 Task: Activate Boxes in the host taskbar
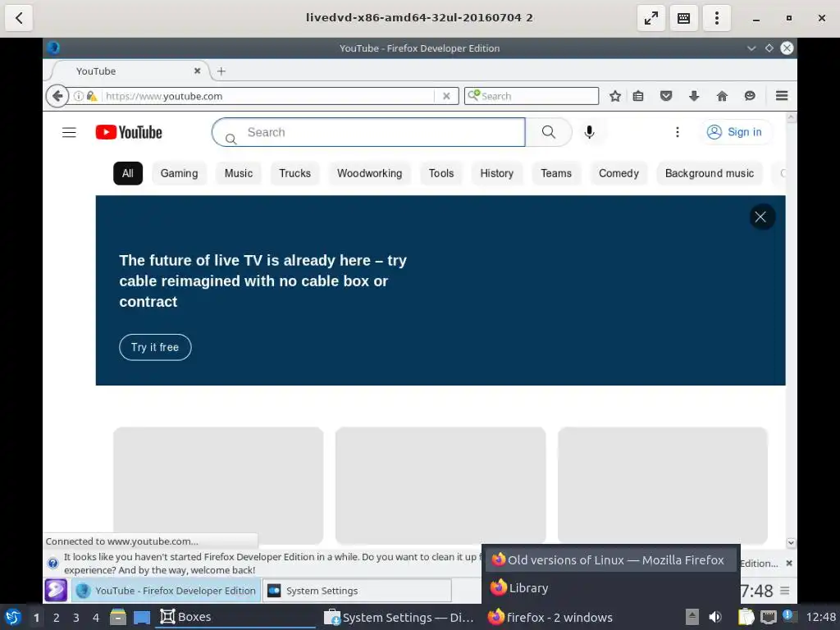pos(235,617)
